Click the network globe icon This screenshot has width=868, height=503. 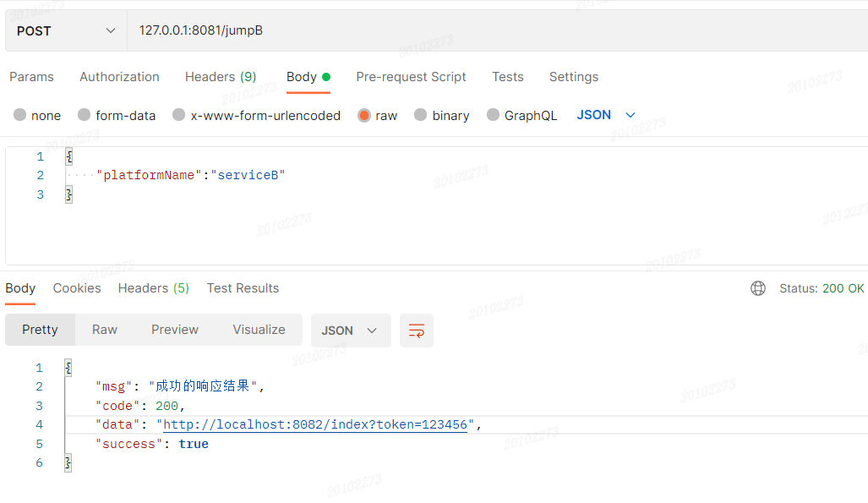pos(758,288)
